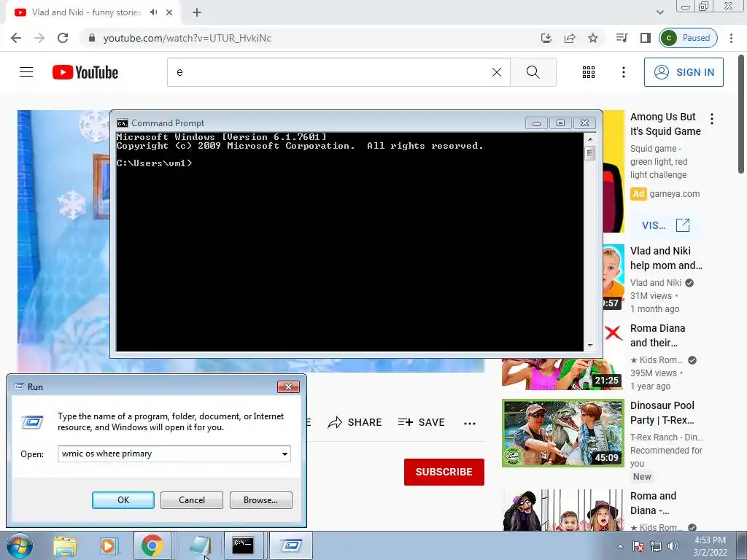Image resolution: width=747 pixels, height=560 pixels.
Task: Open YouTube settings three-dot menu
Action: point(623,72)
